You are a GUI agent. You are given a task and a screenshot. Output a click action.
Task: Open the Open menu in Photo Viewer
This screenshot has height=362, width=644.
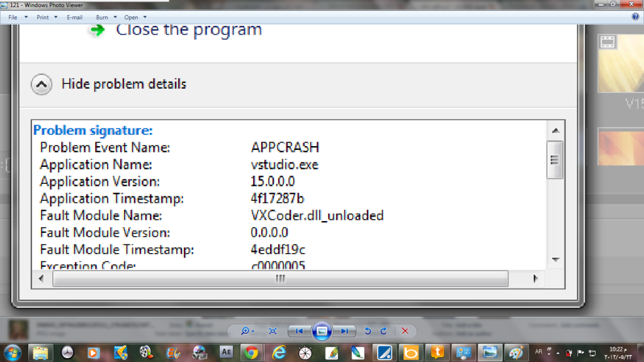click(131, 17)
